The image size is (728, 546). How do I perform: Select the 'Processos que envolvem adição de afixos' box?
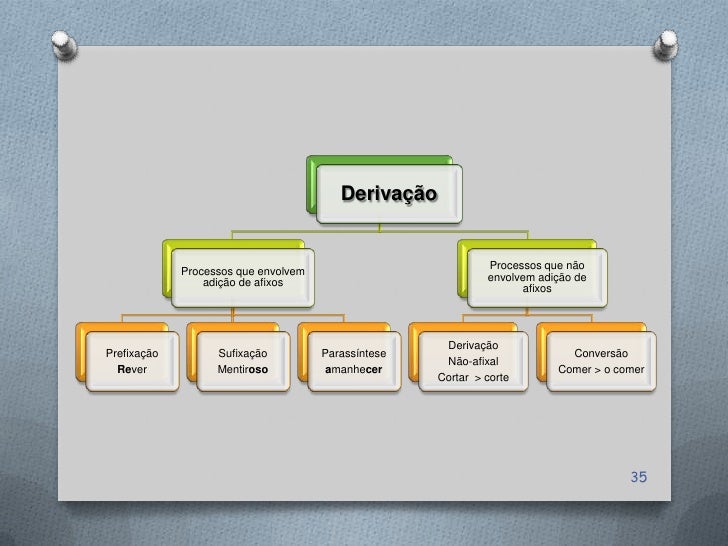coord(243,278)
